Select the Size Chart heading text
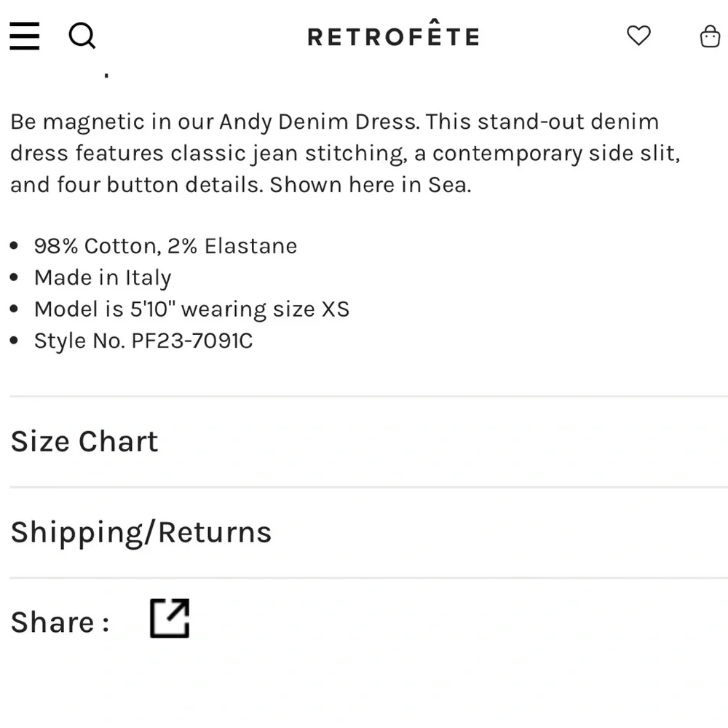Screen dimensions: 728x728 point(84,441)
